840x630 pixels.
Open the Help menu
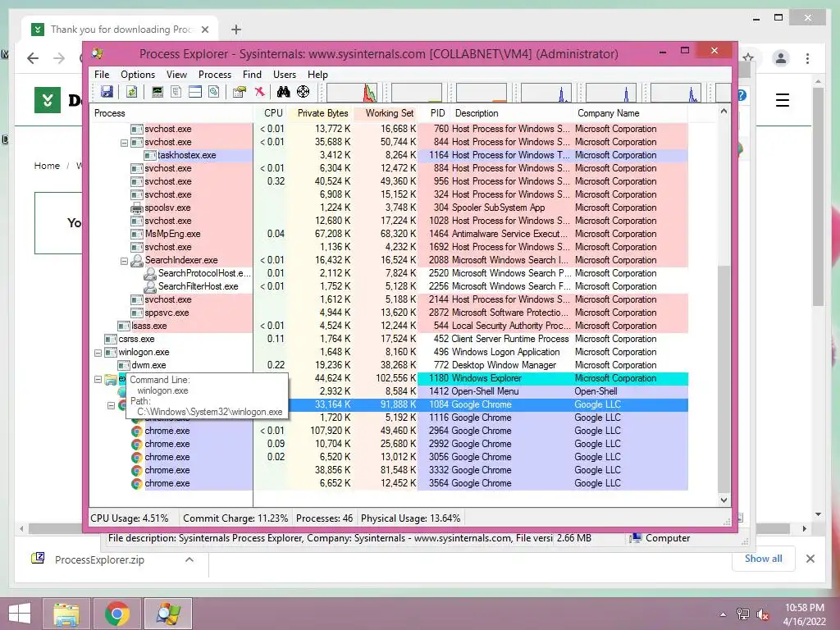pyautogui.click(x=317, y=75)
